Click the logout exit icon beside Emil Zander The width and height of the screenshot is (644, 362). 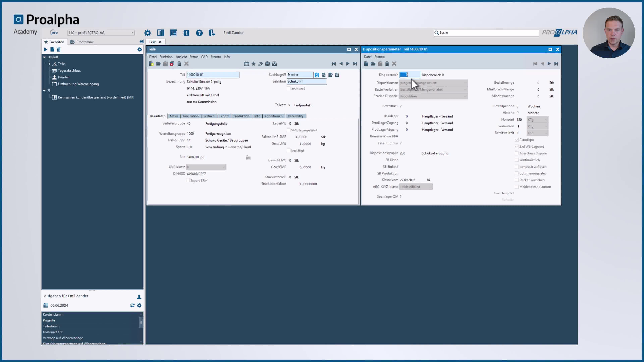[212, 33]
